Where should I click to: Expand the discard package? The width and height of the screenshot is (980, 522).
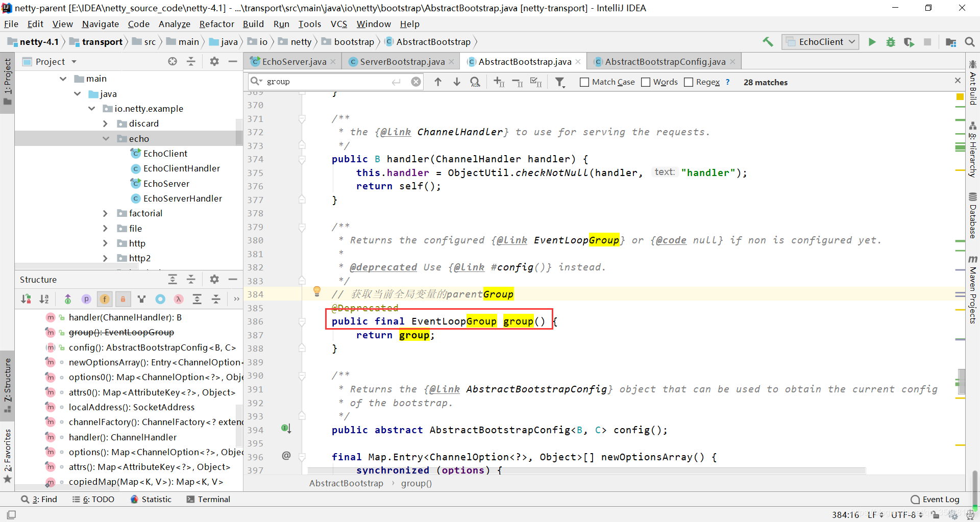pyautogui.click(x=106, y=123)
